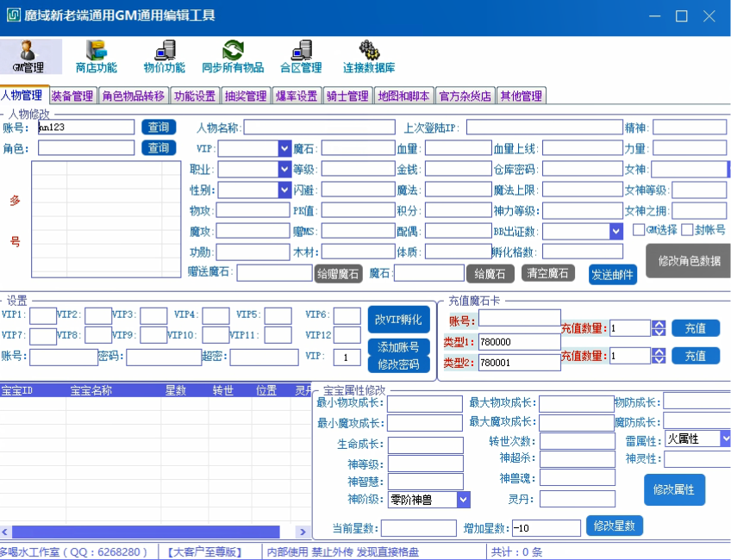731x560 pixels.
Task: Click 充值 button for 类型1 row
Action: pos(696,328)
